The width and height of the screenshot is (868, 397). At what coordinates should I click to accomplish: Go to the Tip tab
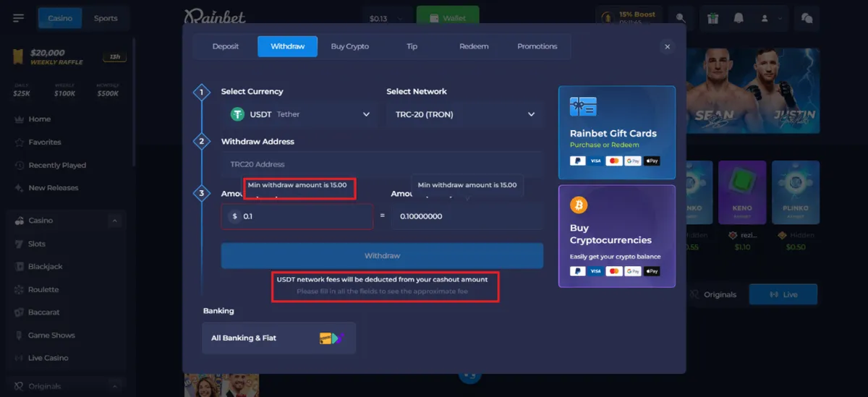coord(412,46)
